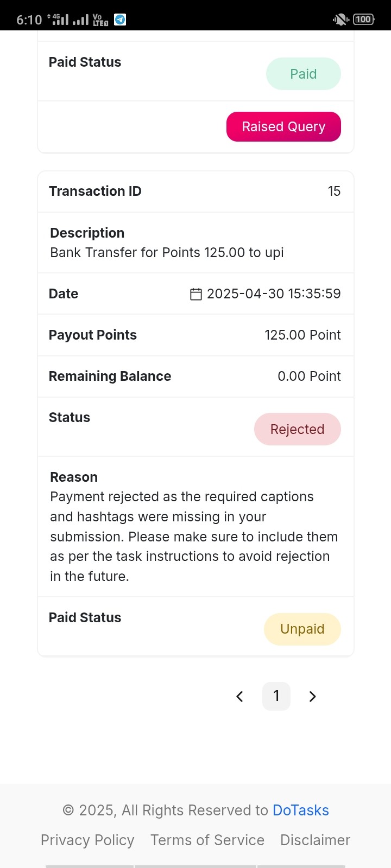The height and width of the screenshot is (868, 391).
Task: Click the Unpaid status badge
Action: click(302, 629)
